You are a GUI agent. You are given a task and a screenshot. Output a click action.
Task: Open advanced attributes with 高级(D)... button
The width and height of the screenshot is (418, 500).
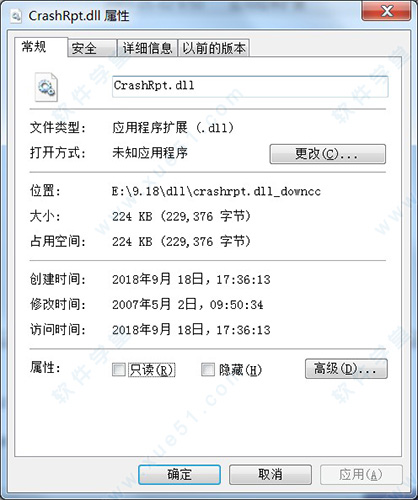pyautogui.click(x=346, y=369)
